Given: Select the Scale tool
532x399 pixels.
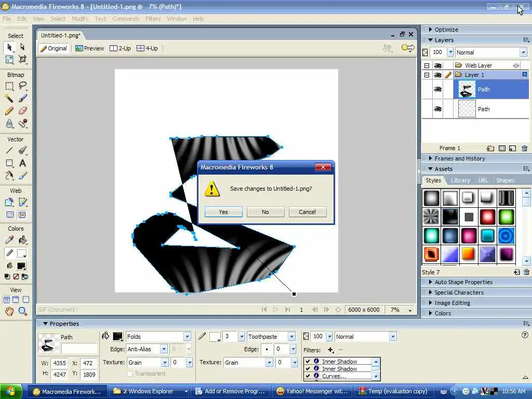Looking at the screenshot, I should 9,59.
